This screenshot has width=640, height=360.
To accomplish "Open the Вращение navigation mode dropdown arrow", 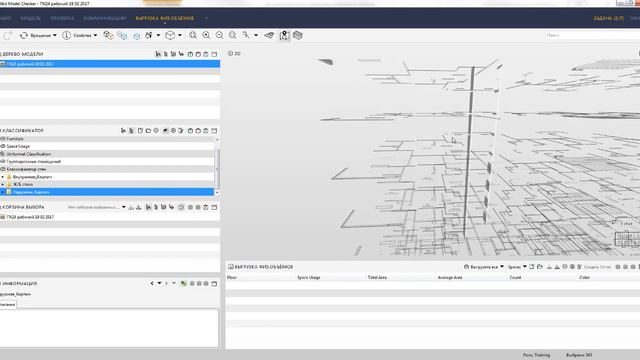I will pos(55,36).
